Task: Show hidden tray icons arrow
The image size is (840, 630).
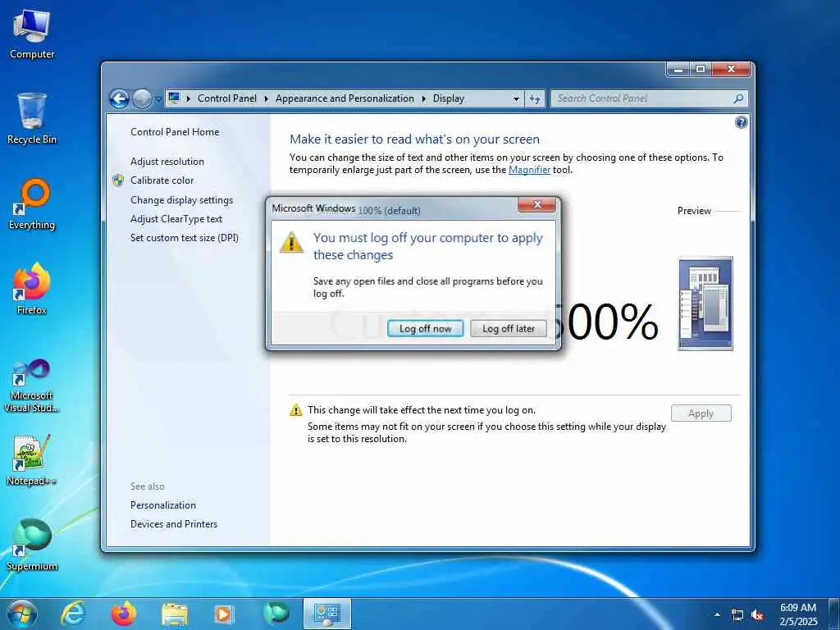Action: point(717,614)
